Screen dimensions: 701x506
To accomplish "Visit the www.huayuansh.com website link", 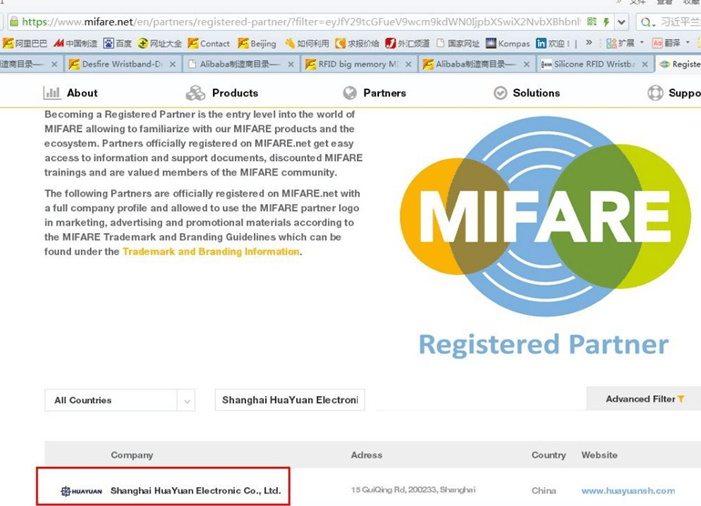I will click(628, 491).
